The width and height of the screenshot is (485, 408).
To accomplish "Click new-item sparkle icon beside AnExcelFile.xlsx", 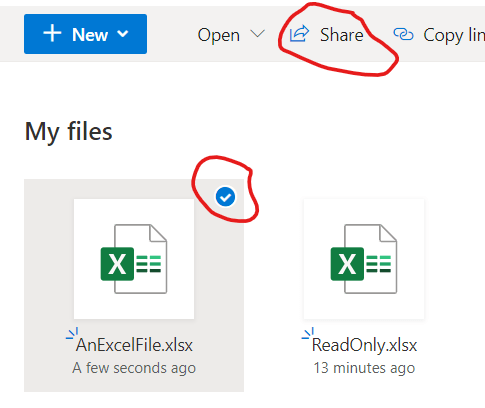I will tap(72, 334).
